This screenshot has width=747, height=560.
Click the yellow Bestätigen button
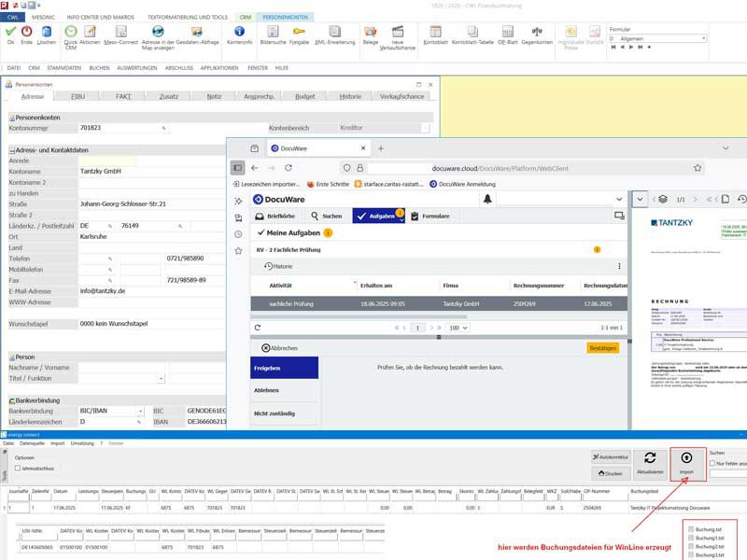602,348
